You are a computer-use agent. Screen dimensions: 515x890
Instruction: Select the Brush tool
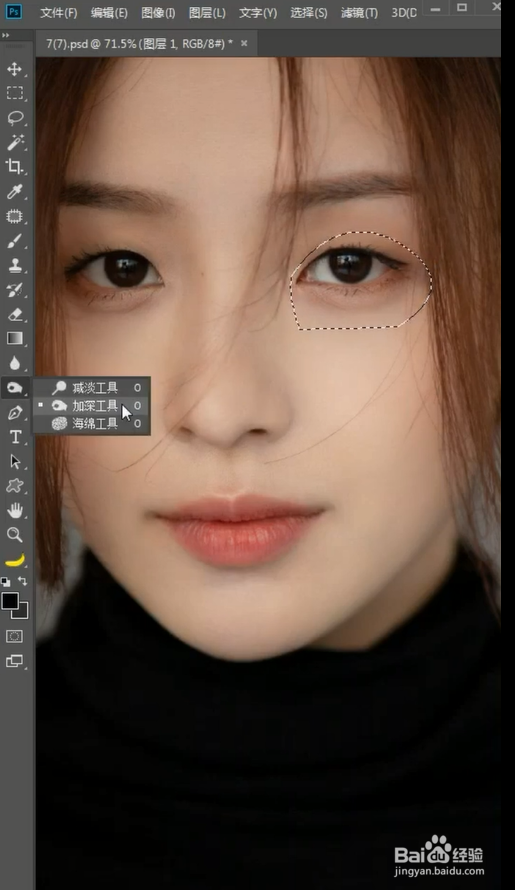click(x=14, y=241)
